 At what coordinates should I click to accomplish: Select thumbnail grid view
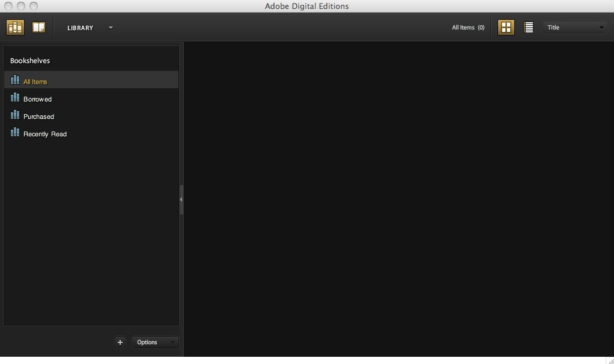coord(506,28)
